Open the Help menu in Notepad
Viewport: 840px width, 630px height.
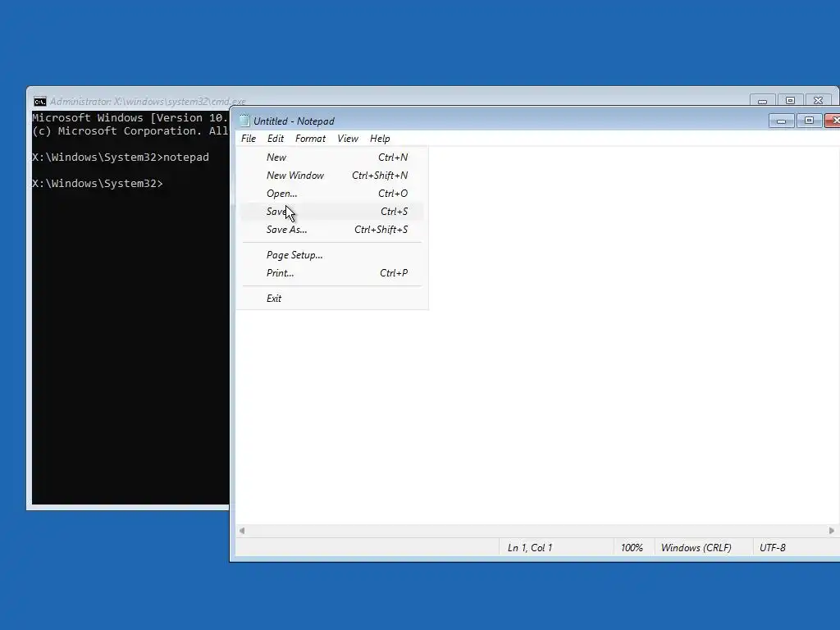(x=380, y=138)
